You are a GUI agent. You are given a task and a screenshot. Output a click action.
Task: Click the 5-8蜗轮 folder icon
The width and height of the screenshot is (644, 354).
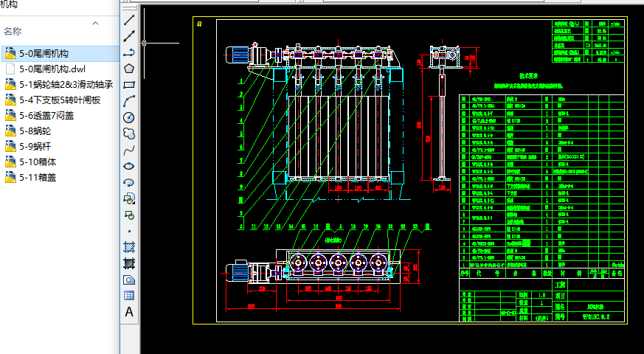(x=10, y=131)
